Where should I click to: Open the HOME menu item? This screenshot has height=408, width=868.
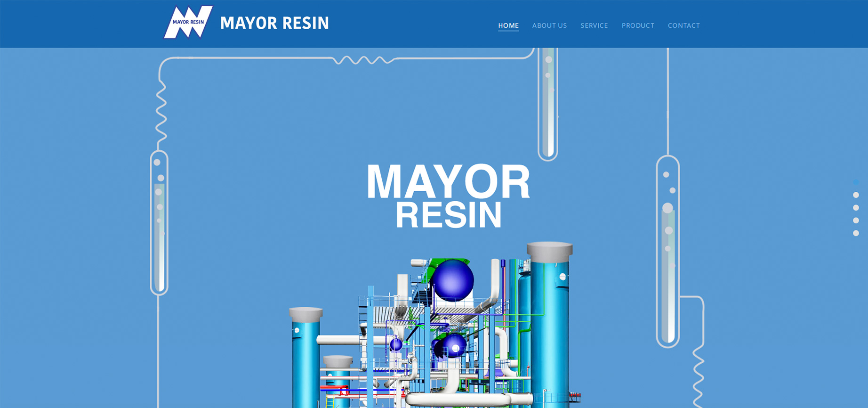508,25
